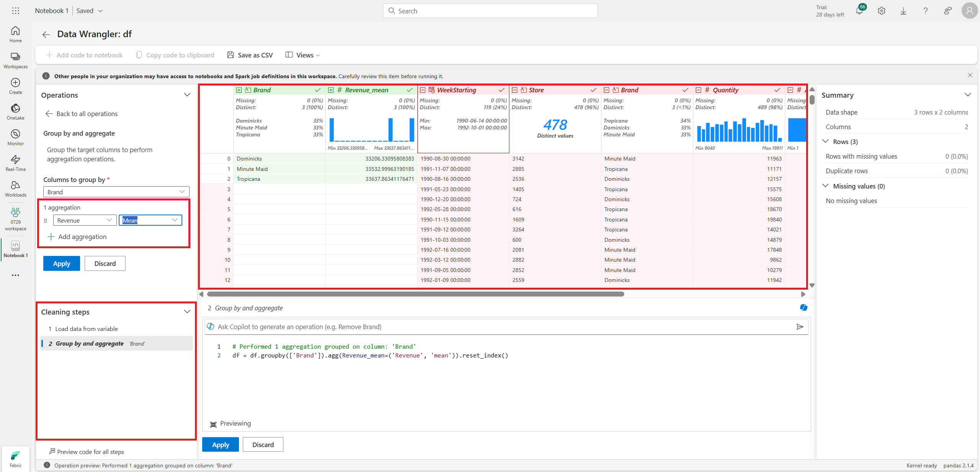Open the Views dropdown menu
The image size is (980, 472).
[x=303, y=55]
